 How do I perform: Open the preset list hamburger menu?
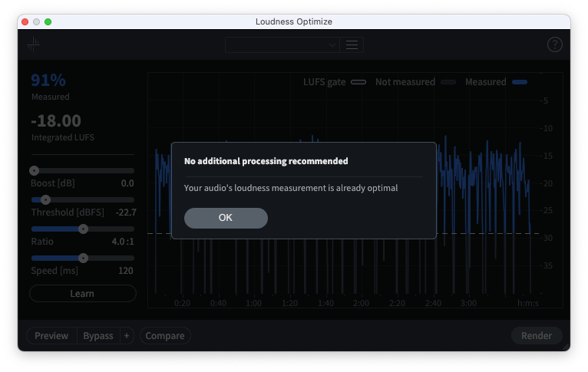352,45
